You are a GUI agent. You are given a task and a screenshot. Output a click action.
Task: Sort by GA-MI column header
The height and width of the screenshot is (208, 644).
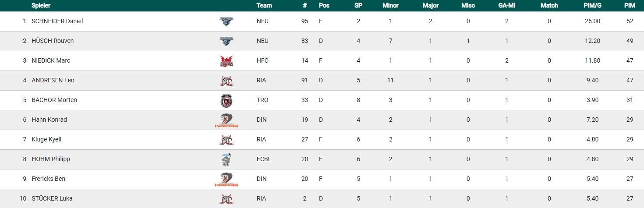click(506, 6)
